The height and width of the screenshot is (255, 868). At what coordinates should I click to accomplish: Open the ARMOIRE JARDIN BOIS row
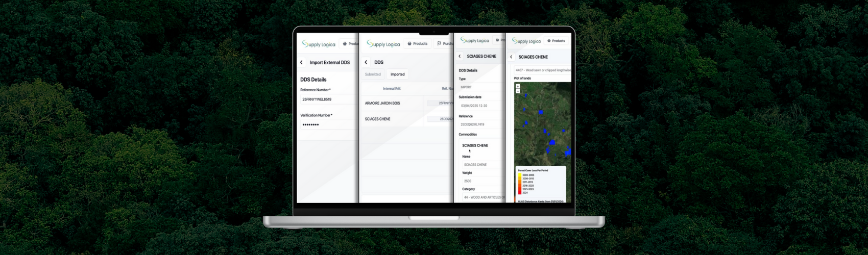[382, 104]
